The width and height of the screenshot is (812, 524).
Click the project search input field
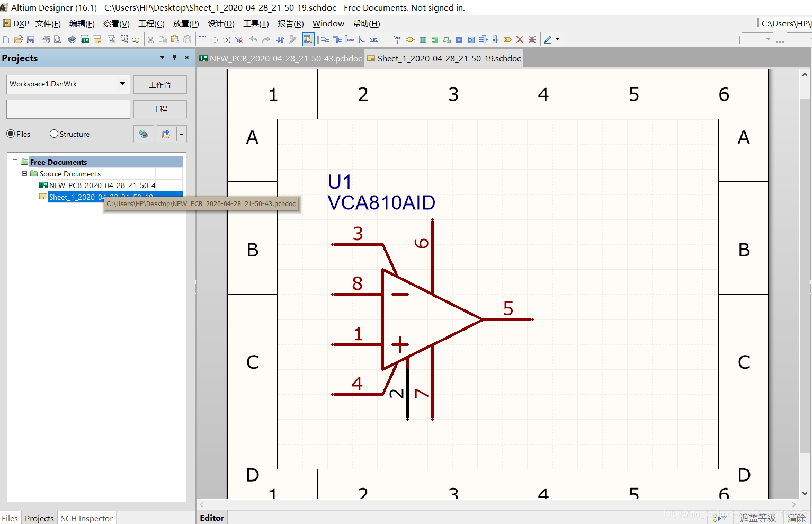coord(68,109)
